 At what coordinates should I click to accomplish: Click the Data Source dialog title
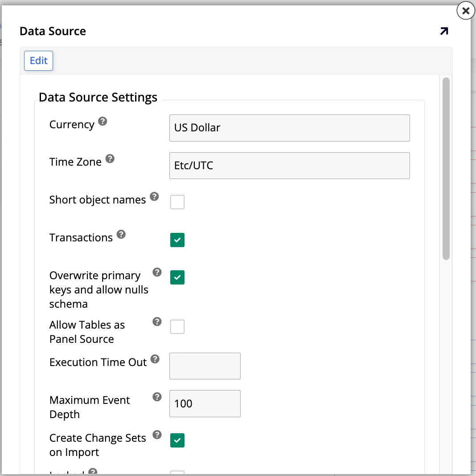pyautogui.click(x=53, y=31)
